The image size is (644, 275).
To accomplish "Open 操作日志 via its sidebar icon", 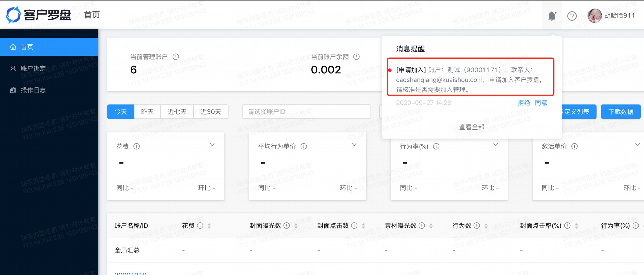I will (13, 90).
